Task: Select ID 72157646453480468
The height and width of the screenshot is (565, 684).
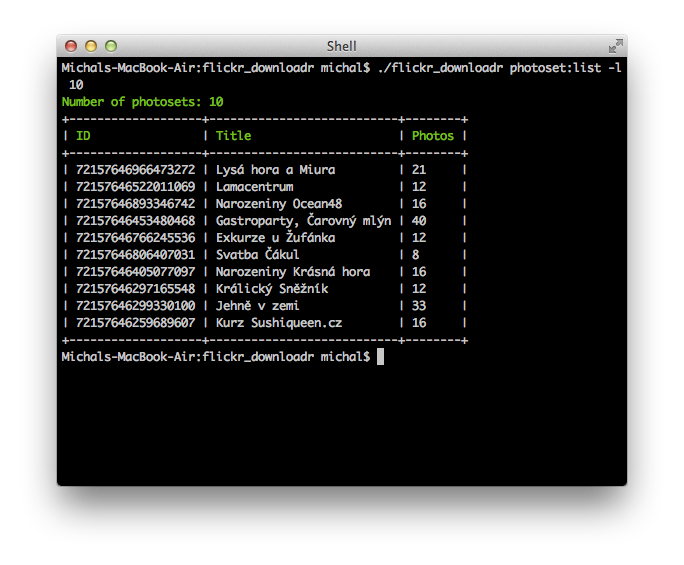Action: (x=136, y=221)
